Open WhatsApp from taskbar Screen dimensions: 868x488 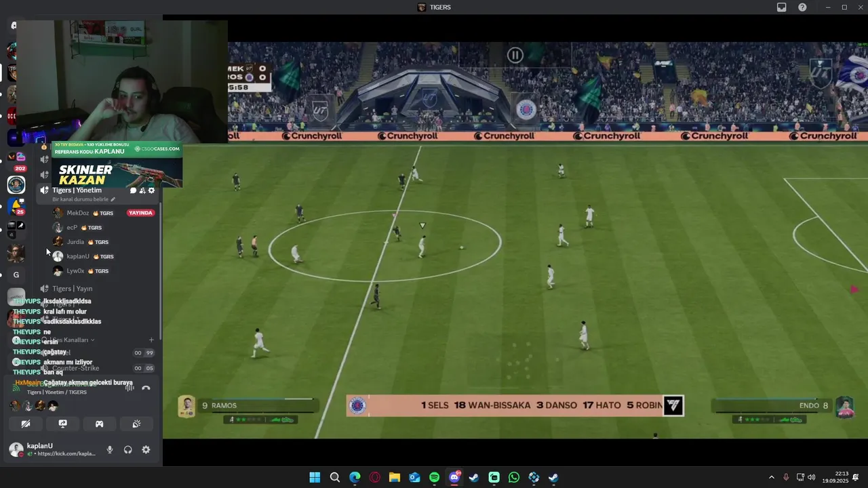click(514, 477)
